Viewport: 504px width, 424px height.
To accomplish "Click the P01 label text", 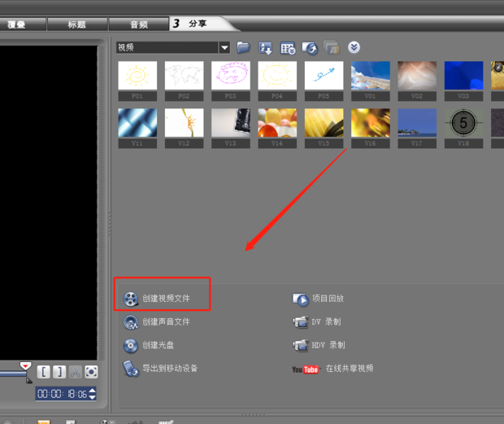I will (x=137, y=96).
